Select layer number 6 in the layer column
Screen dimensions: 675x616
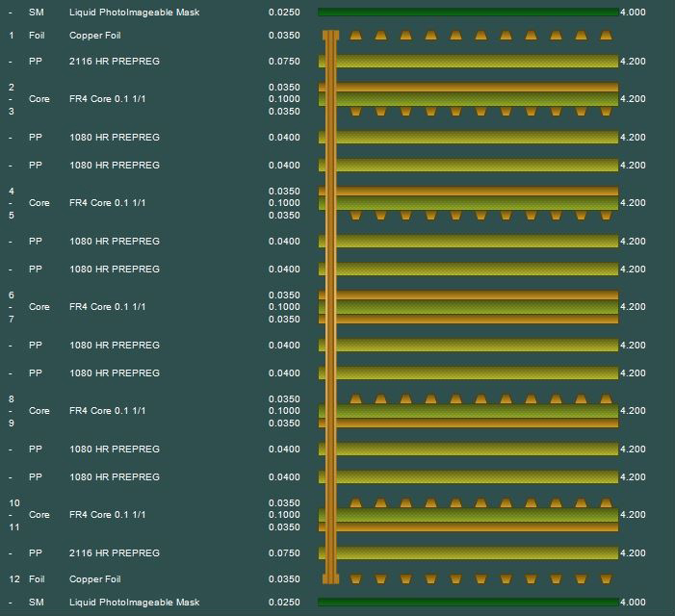click(x=12, y=295)
